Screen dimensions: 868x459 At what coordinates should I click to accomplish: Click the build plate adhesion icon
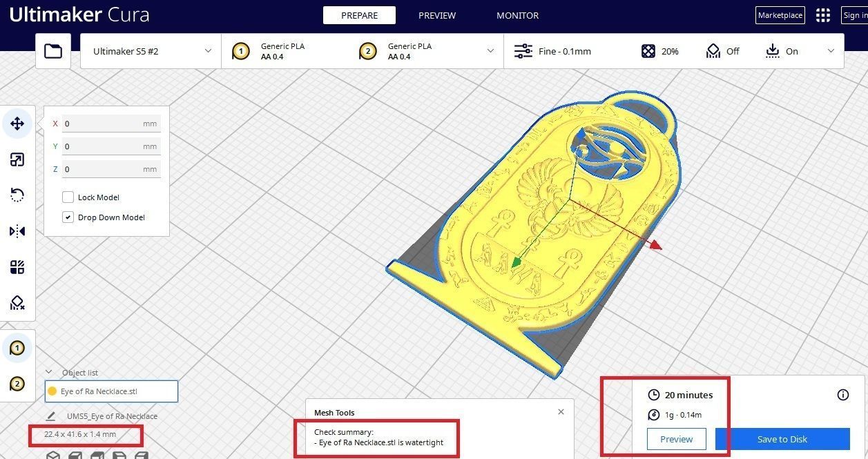click(x=772, y=51)
